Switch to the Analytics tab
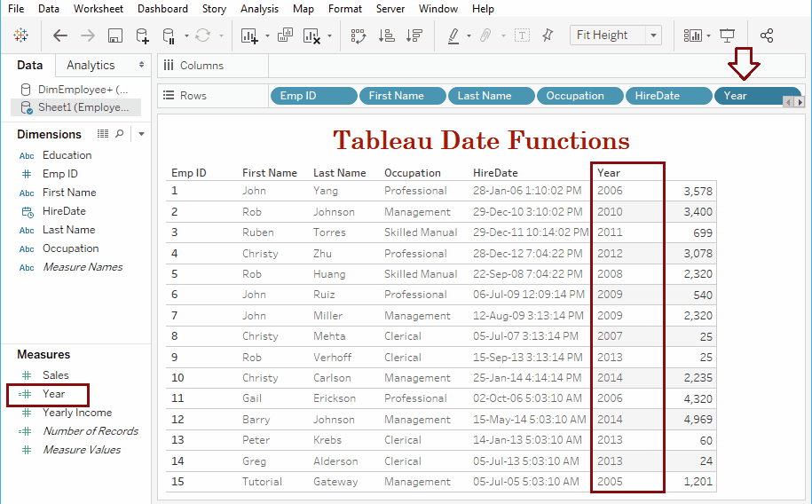 91,65
